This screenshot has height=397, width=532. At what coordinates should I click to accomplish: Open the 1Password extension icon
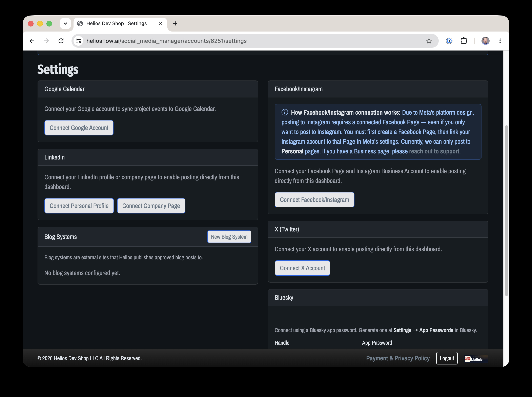click(x=449, y=41)
